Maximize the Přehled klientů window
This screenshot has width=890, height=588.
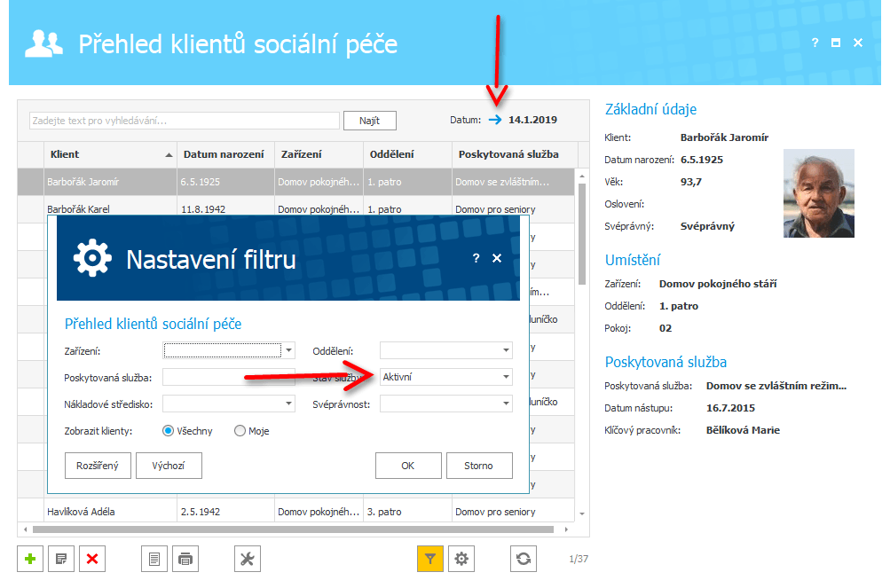836,43
